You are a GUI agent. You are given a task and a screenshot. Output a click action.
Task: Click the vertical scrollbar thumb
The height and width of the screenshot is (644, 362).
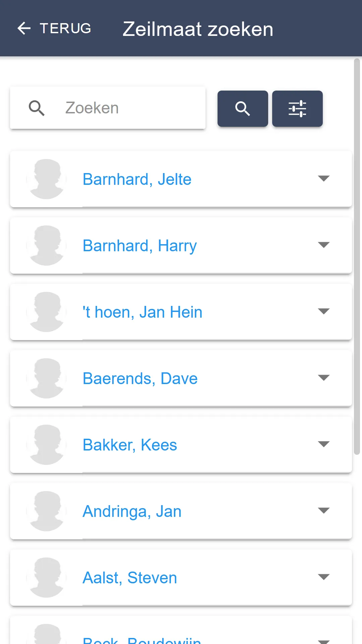click(357, 257)
